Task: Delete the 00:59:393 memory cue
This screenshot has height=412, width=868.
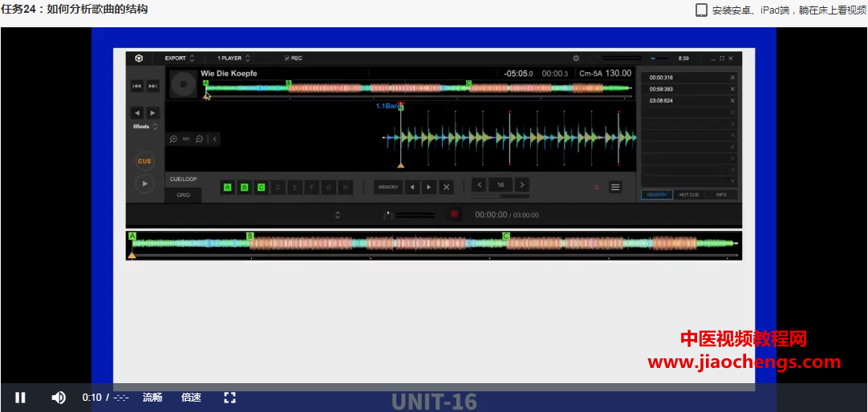Action: coord(732,89)
